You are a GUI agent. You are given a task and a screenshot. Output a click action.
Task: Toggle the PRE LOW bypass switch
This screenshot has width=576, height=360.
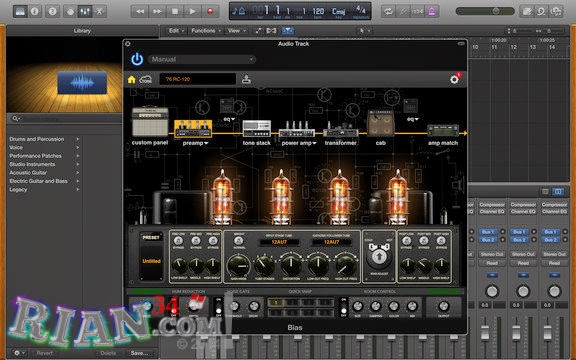coord(178,241)
